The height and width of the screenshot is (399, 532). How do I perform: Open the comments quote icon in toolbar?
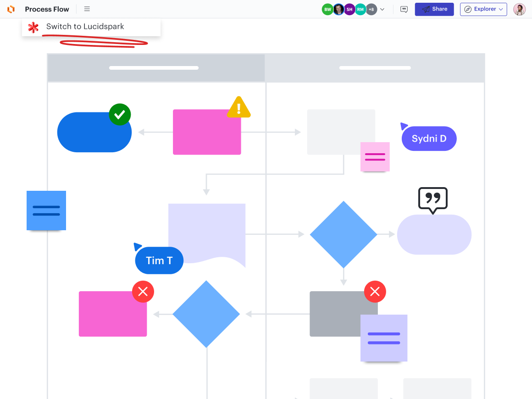pyautogui.click(x=404, y=9)
